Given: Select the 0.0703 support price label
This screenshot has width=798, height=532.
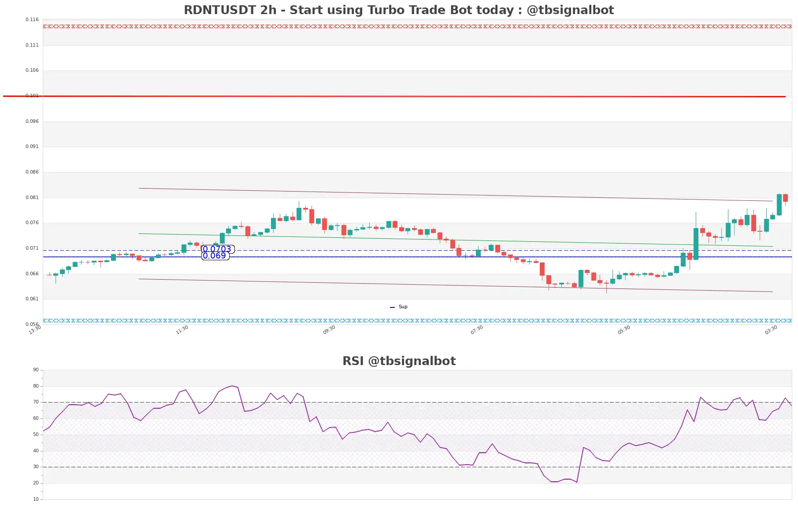Looking at the screenshot, I should pyautogui.click(x=218, y=249).
